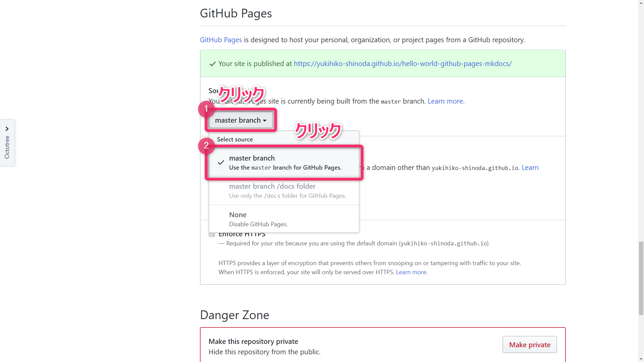Click the green checkmark published icon

click(x=213, y=64)
